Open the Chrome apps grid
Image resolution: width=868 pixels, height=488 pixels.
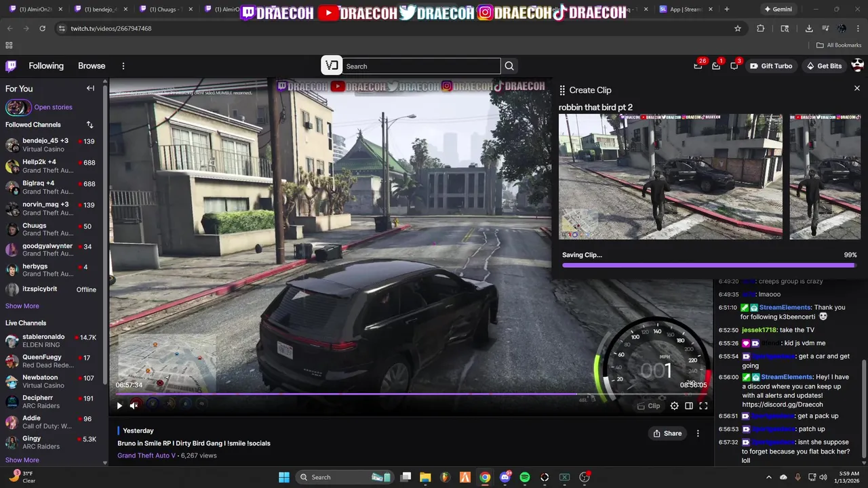pyautogui.click(x=9, y=45)
